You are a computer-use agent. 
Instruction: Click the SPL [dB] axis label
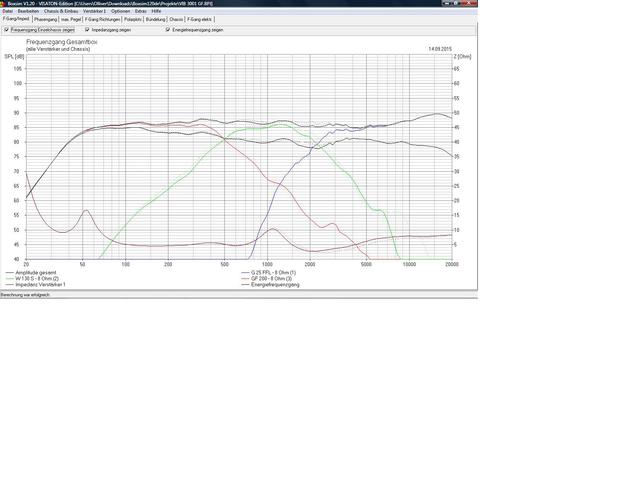14,56
